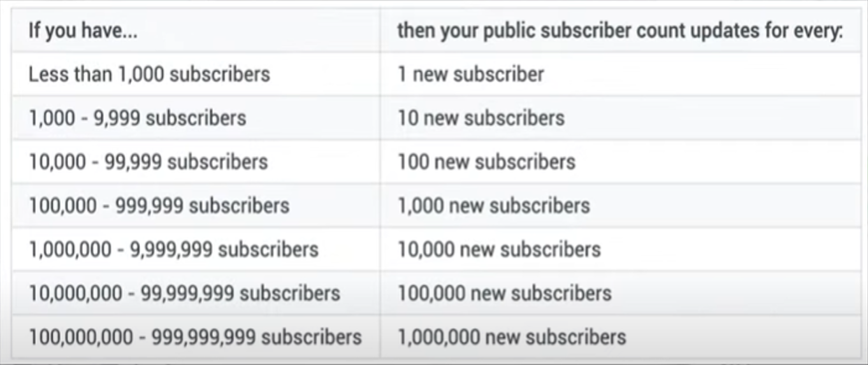Click the "then your public subscriber count updates" header
Screen dimensions: 868x365
[x=619, y=31]
